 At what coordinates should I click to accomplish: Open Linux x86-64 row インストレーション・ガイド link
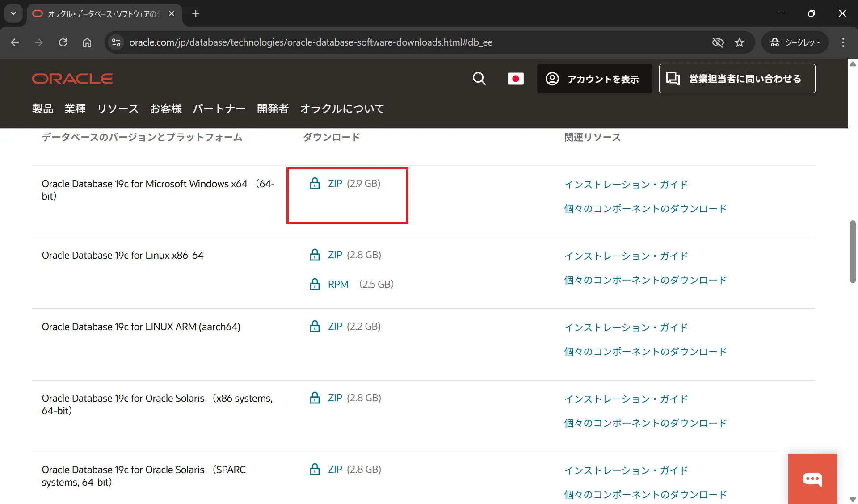626,256
